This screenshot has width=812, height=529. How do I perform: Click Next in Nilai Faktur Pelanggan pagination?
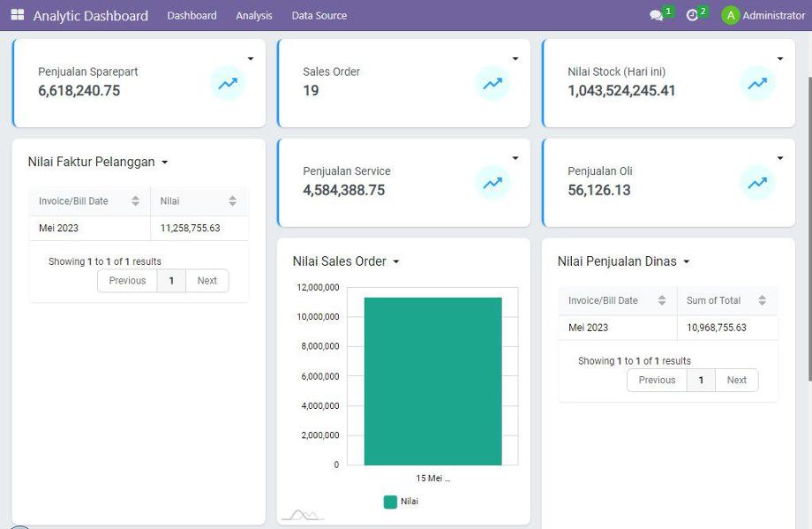(207, 281)
